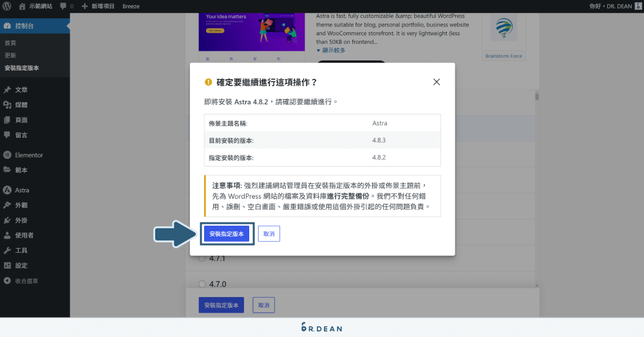This screenshot has width=644, height=337.
Task: Click the WordPress logo in admin bar
Action: coord(7,6)
